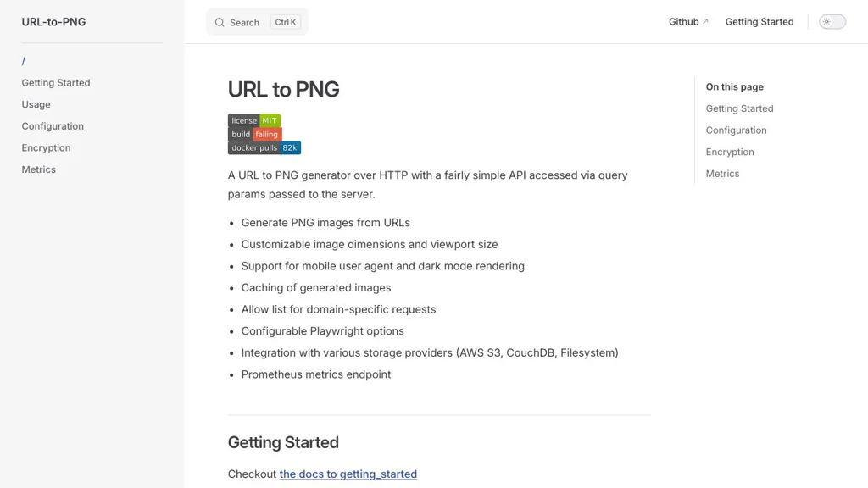Go to Configuration in the left sidebar
This screenshot has width=868, height=488.
[53, 126]
